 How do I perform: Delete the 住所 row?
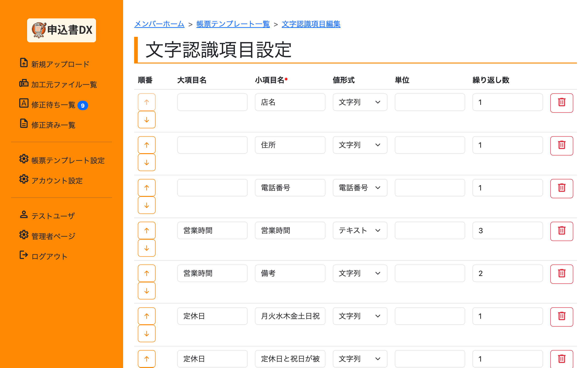[x=562, y=146]
